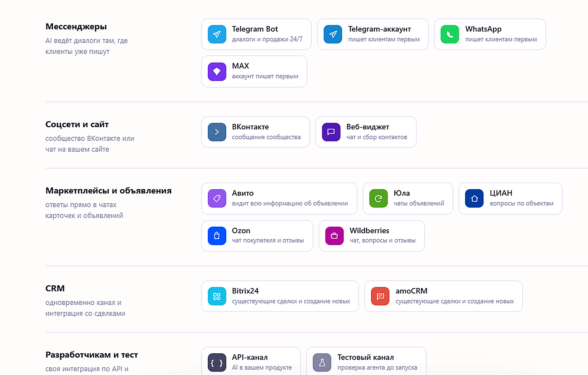The image size is (588, 375).
Task: Select the Ozon channel title
Action: 241,231
